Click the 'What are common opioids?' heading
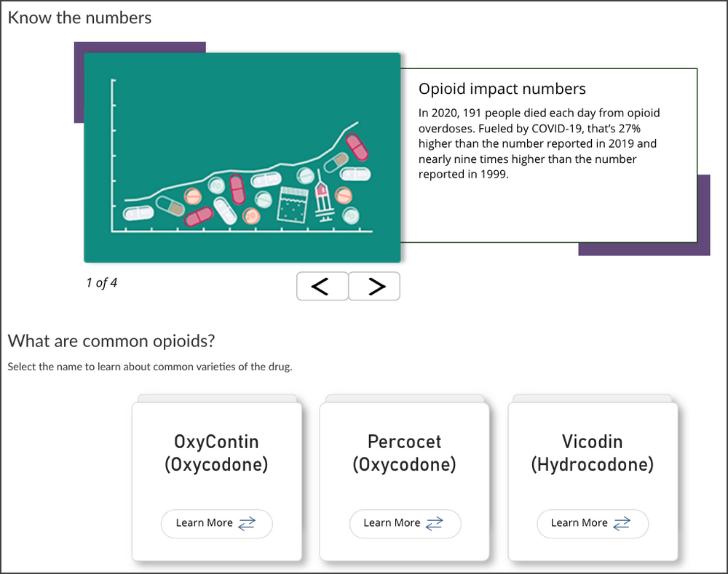The image size is (728, 574). (x=111, y=340)
